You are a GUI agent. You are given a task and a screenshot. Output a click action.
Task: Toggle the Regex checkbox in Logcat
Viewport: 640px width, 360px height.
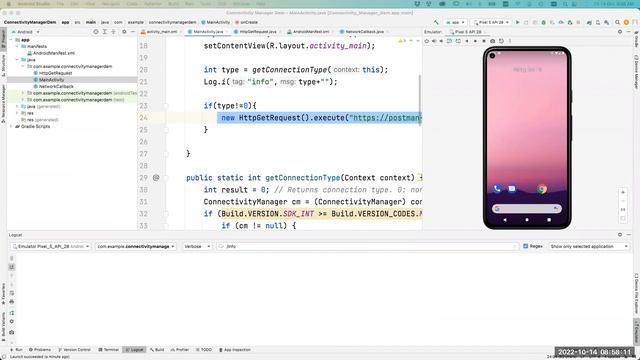[526, 246]
